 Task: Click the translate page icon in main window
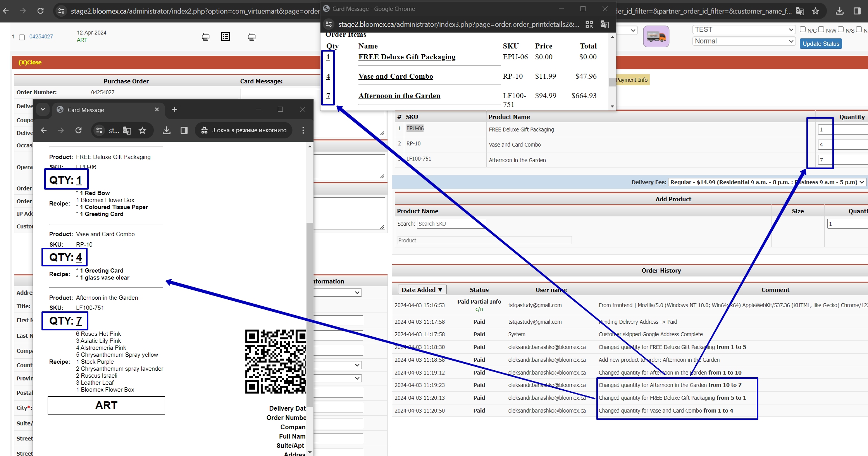800,11
